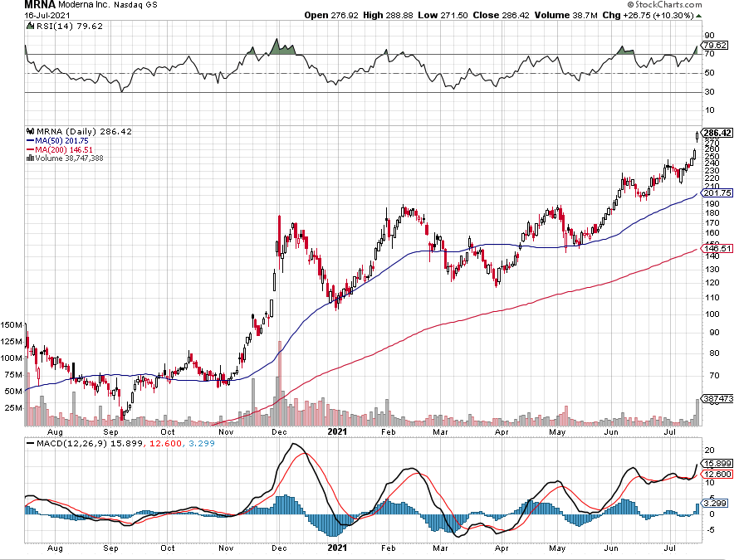Click the 25M volume axis label
The width and height of the screenshot is (739, 560).
13,408
